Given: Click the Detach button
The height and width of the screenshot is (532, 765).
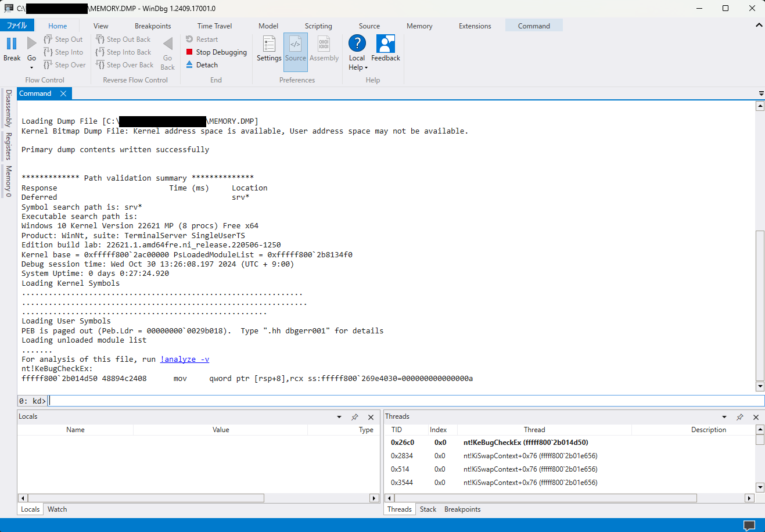Looking at the screenshot, I should (202, 64).
